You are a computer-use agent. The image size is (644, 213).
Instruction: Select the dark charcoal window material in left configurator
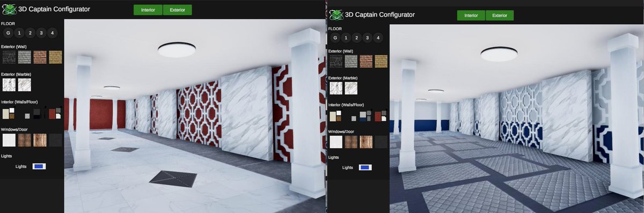click(x=56, y=140)
